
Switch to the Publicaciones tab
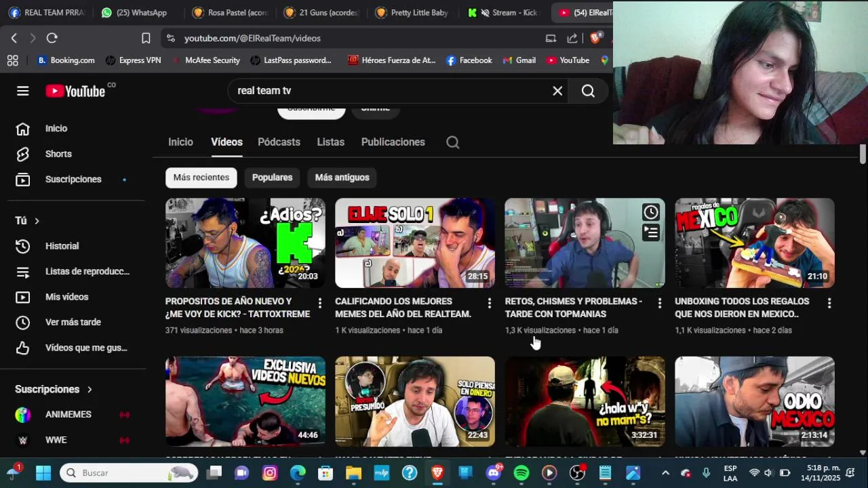pyautogui.click(x=393, y=142)
